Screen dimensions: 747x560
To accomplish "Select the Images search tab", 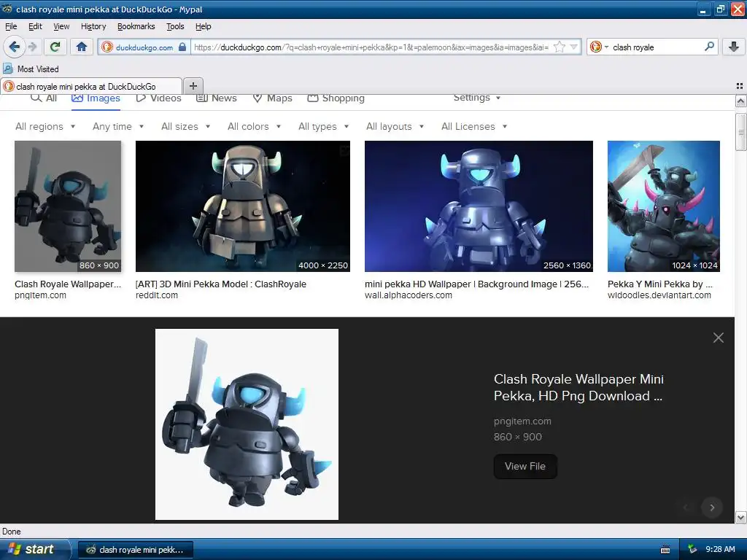I will pos(96,98).
